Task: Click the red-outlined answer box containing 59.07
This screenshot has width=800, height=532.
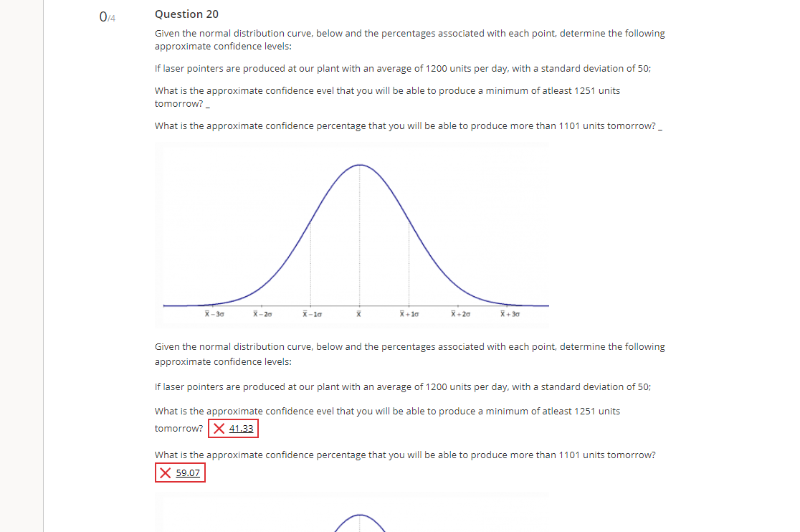Action: point(180,472)
